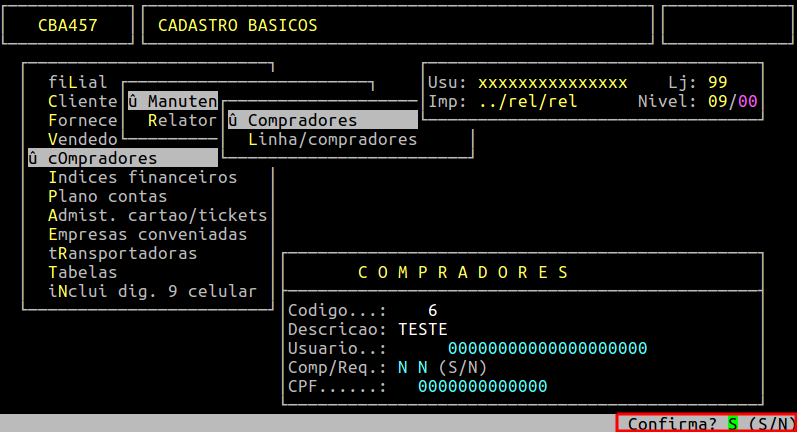Click the Confirma? S input

click(732, 423)
